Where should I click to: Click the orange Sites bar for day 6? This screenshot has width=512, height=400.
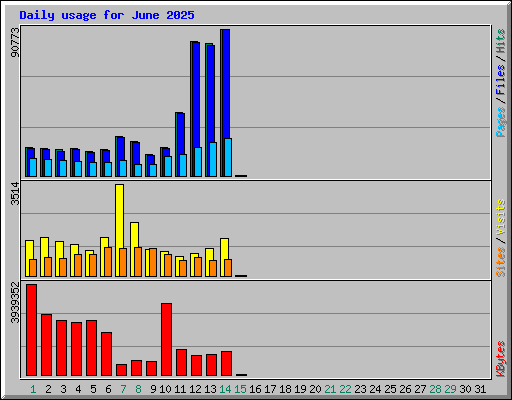point(108,262)
